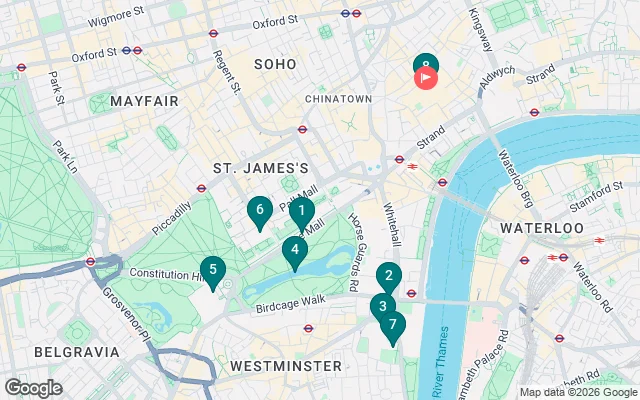This screenshot has height=400, width=640.
Task: Select the tube station icon near Chinatown
Action: (302, 129)
